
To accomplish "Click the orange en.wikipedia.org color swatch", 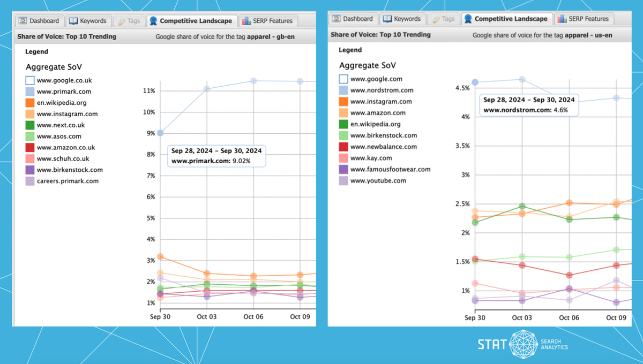I will [x=29, y=102].
